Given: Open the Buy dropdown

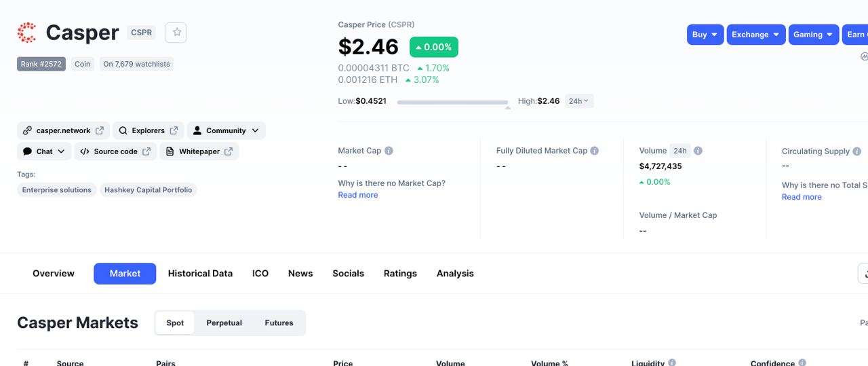Looking at the screenshot, I should [x=705, y=35].
